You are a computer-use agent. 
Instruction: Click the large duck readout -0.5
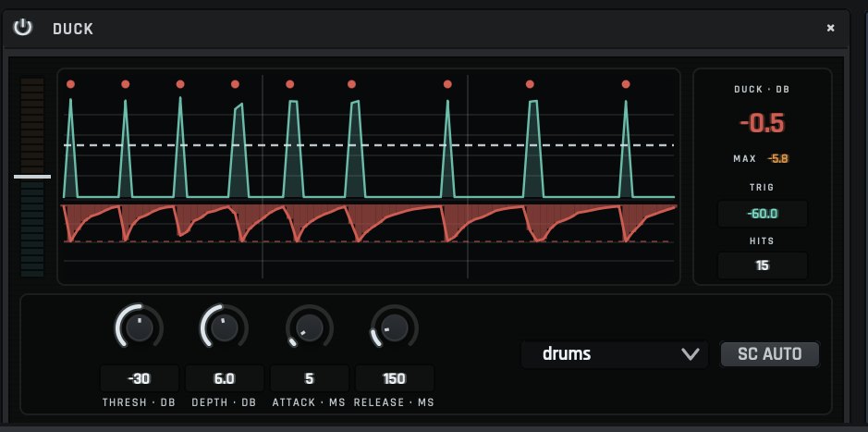click(763, 124)
